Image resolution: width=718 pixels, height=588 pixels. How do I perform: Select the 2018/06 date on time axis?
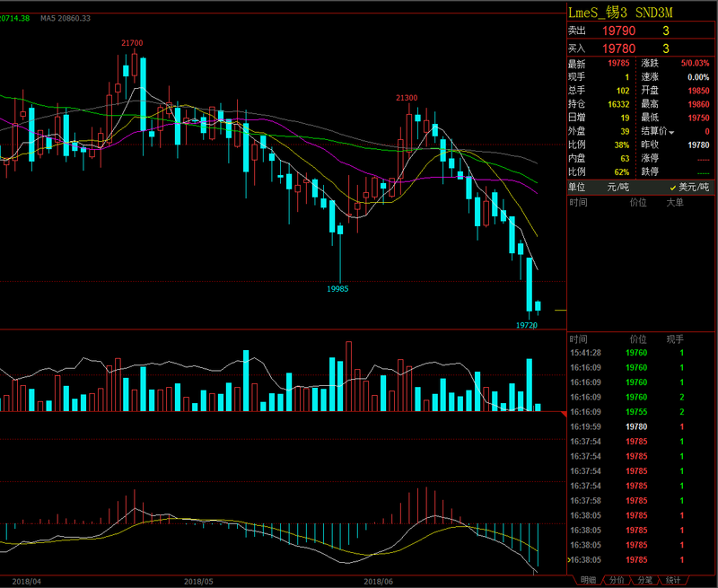(379, 581)
